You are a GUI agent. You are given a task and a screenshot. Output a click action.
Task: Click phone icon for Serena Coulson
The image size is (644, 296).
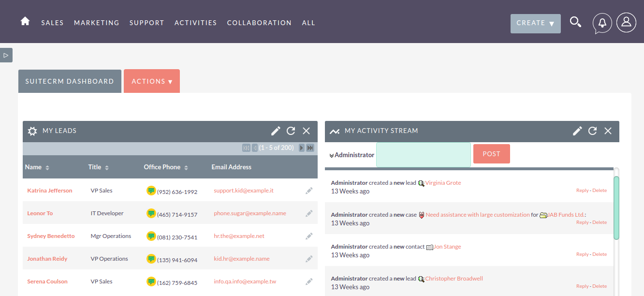click(151, 281)
